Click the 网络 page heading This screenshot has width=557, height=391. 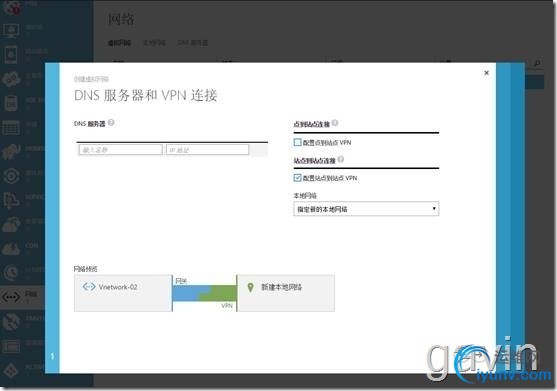121,19
